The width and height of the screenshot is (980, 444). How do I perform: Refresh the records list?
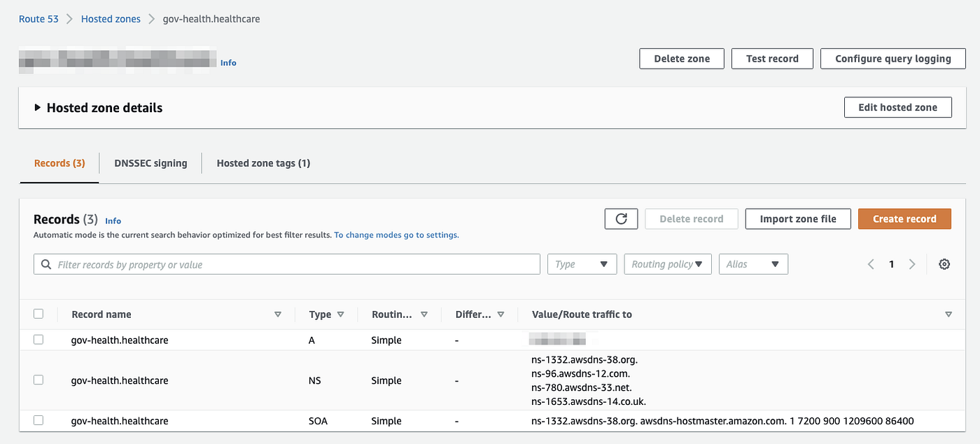621,218
